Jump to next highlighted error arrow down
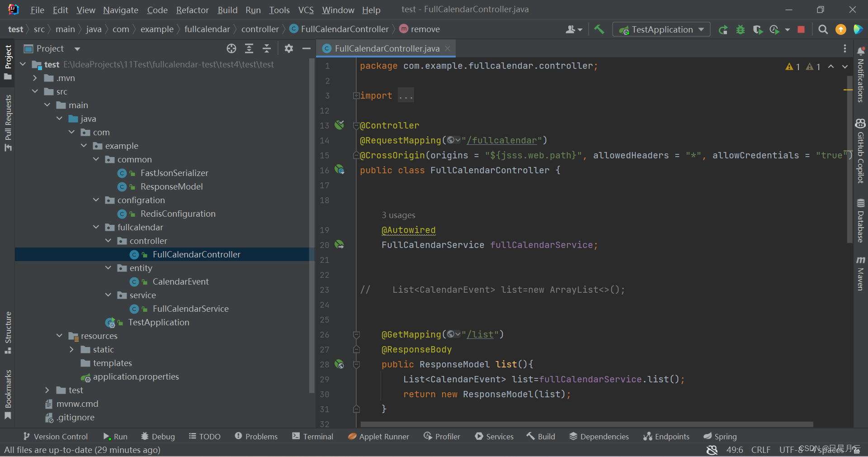This screenshot has height=457, width=868. click(x=844, y=67)
